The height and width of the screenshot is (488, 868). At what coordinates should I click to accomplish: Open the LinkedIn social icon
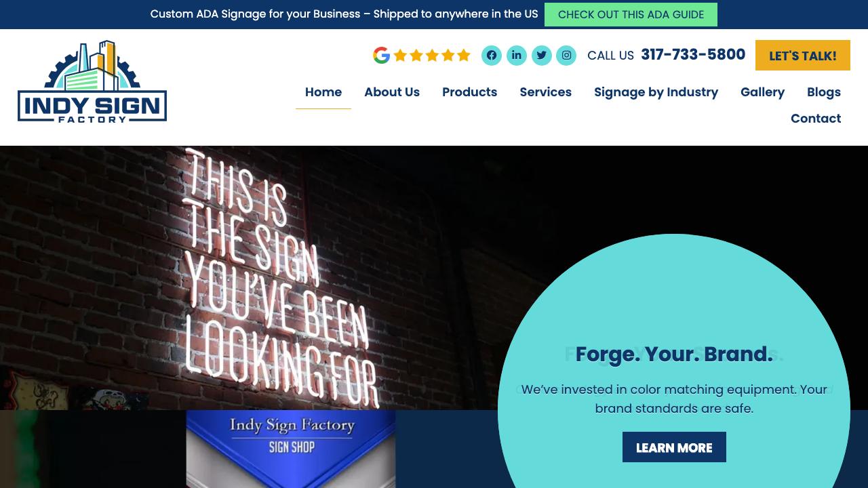pos(517,56)
